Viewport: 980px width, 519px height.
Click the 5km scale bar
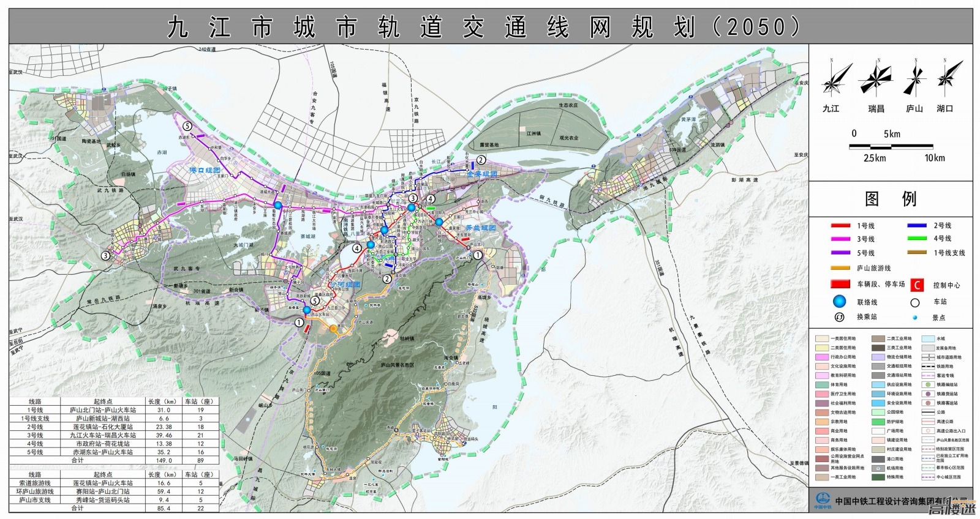(x=891, y=147)
